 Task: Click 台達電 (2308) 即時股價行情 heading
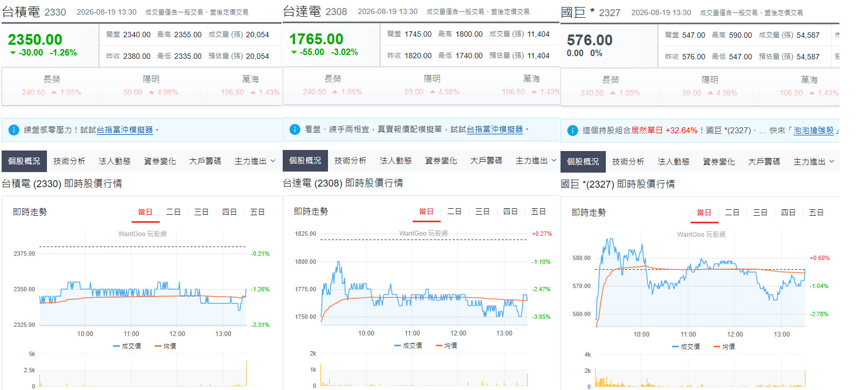343,183
